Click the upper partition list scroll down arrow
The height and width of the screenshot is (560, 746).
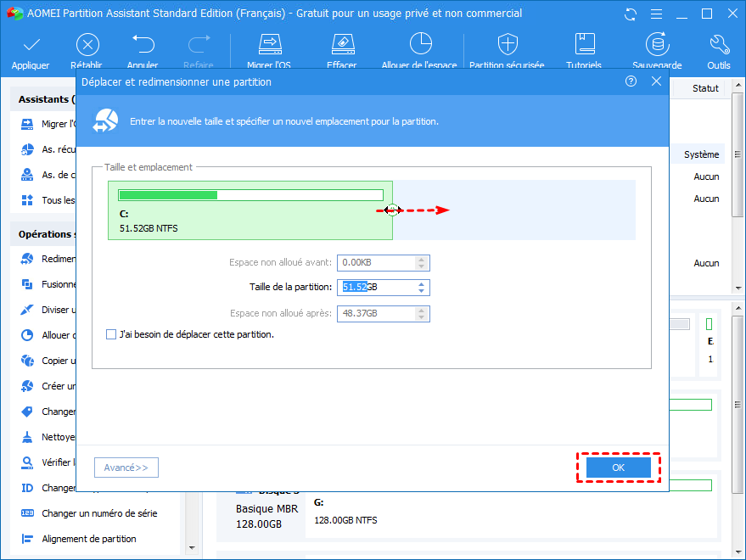(x=738, y=288)
